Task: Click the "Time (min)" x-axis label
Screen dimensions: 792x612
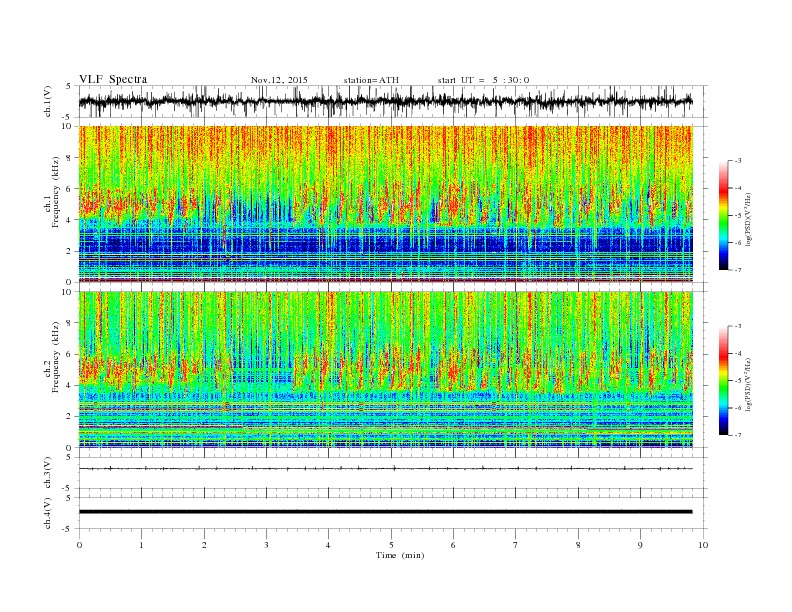Action: point(400,555)
